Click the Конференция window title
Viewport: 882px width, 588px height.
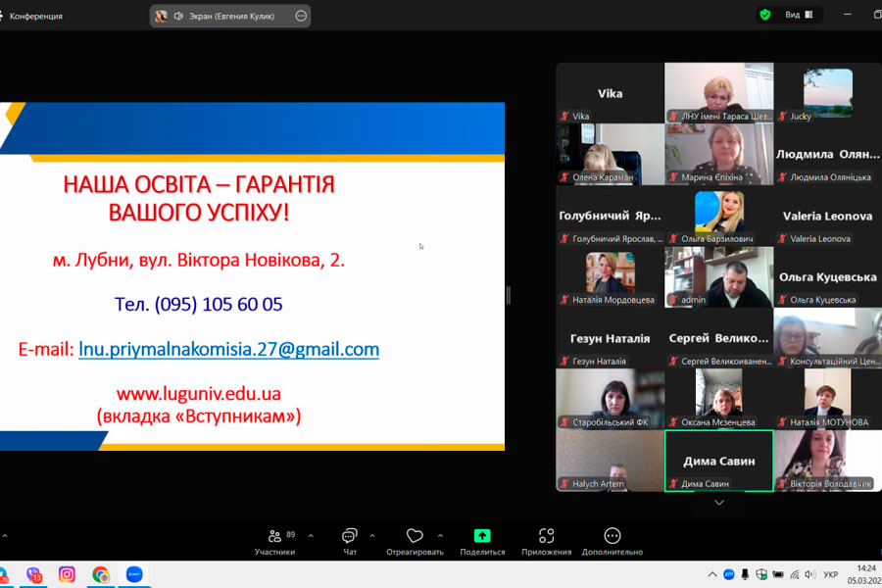36,16
